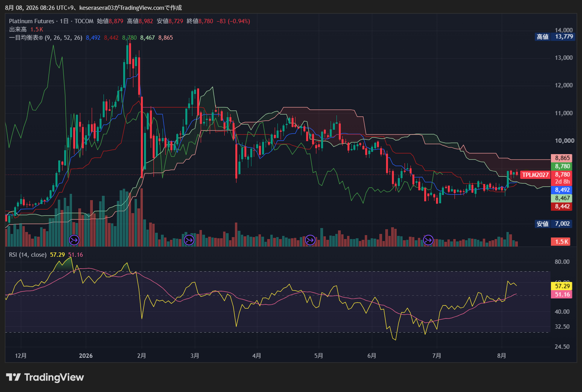Click the contract rollover marker just before 7月

(428, 239)
